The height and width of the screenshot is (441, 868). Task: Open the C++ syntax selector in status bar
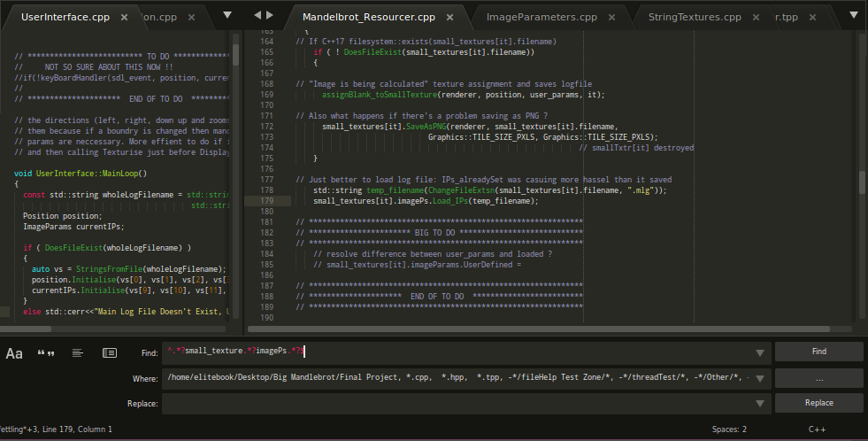817,429
